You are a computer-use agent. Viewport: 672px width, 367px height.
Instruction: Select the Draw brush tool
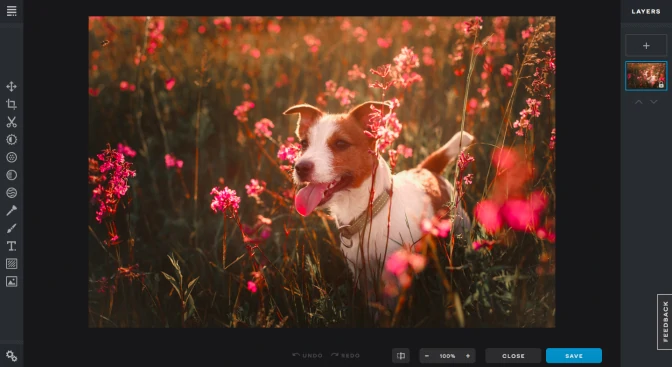pyautogui.click(x=12, y=228)
